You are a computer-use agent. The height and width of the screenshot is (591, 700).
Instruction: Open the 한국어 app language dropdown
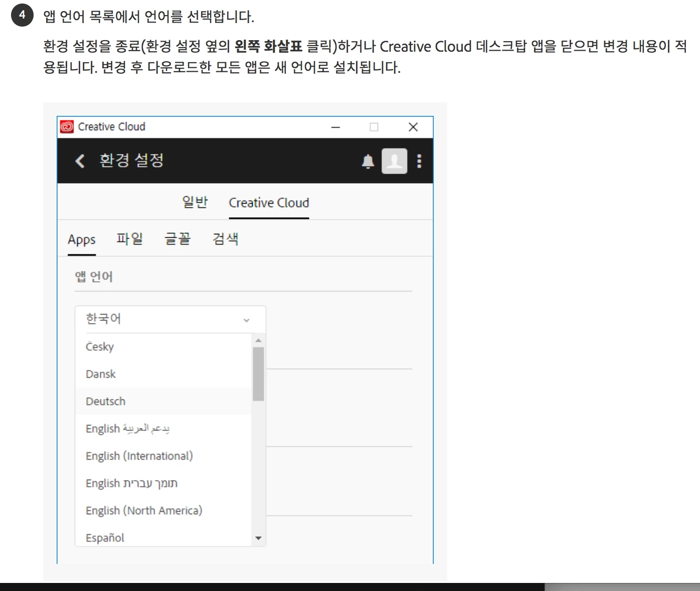tap(170, 319)
